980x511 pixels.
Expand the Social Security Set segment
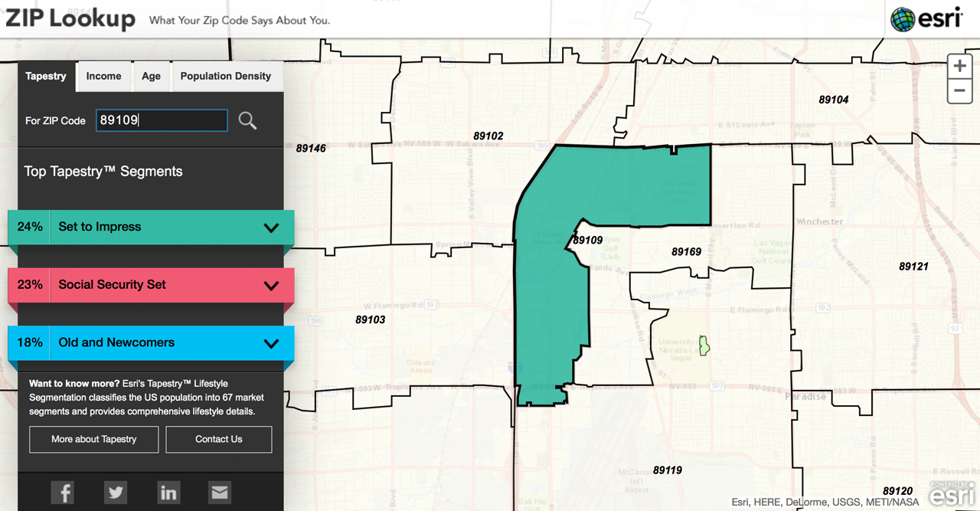pyautogui.click(x=271, y=285)
